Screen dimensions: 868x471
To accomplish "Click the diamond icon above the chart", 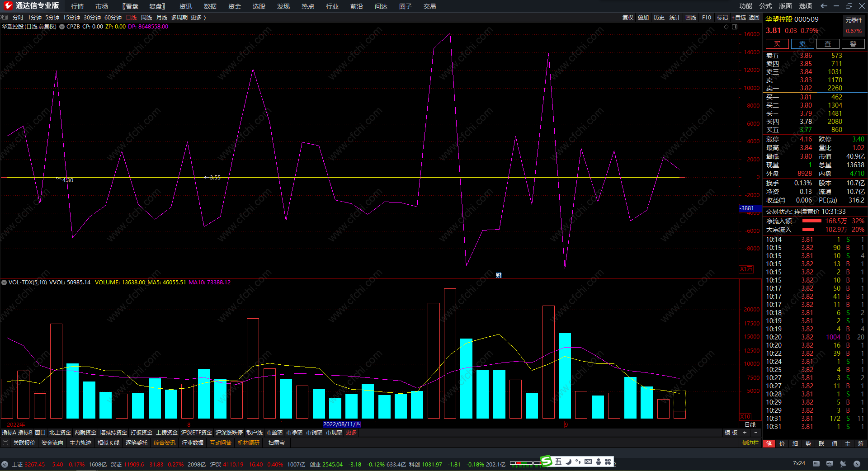I will coord(726,27).
